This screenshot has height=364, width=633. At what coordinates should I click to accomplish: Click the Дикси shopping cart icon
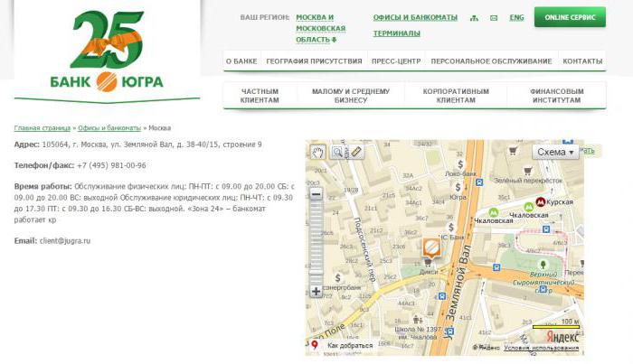point(429,264)
